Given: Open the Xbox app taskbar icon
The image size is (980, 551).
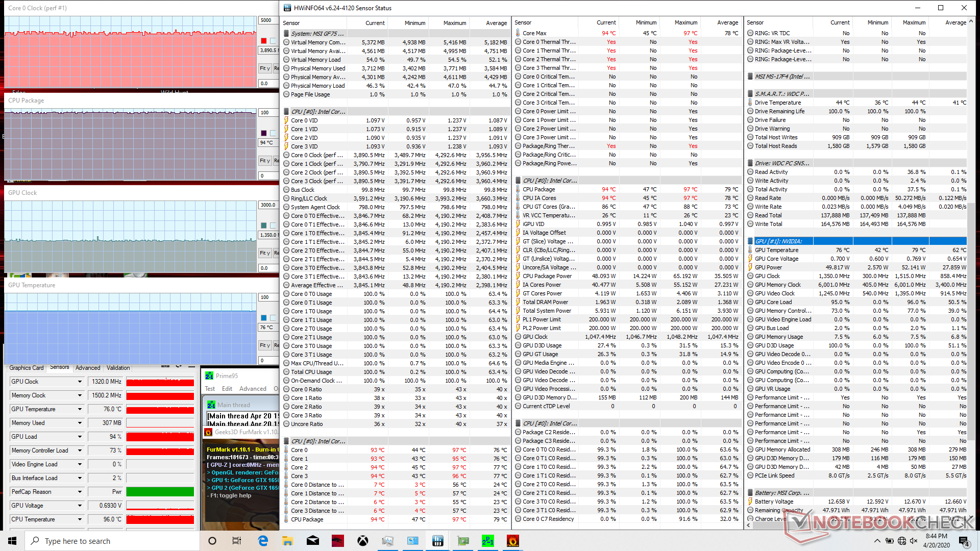Looking at the screenshot, I should point(363,541).
